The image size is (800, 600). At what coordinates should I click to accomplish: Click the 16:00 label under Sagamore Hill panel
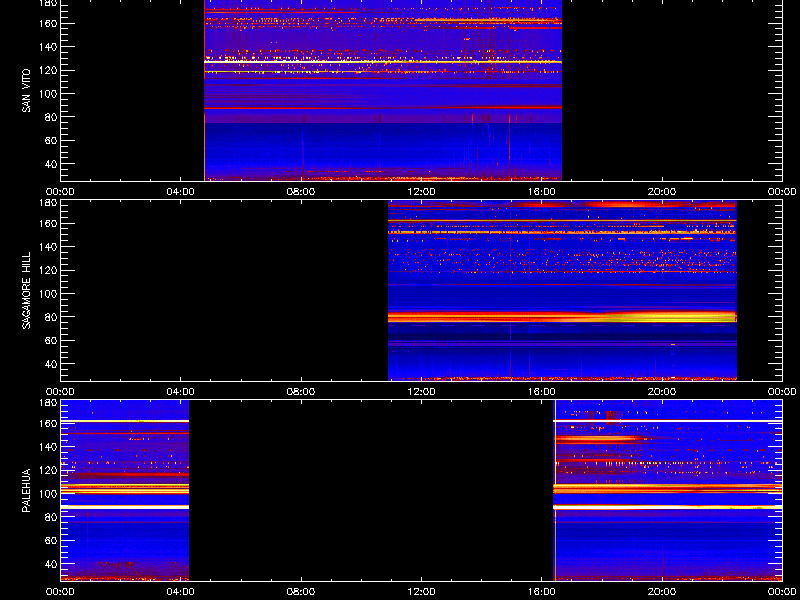coord(542,392)
